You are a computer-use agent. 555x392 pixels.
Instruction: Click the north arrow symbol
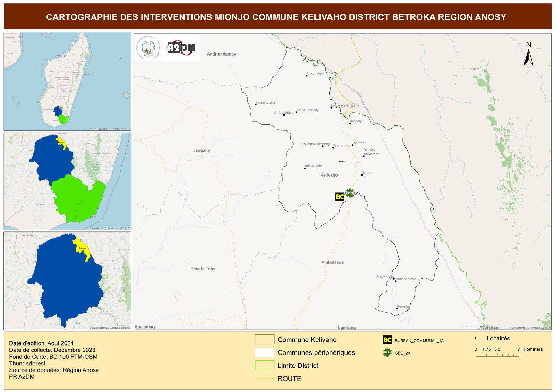point(529,54)
